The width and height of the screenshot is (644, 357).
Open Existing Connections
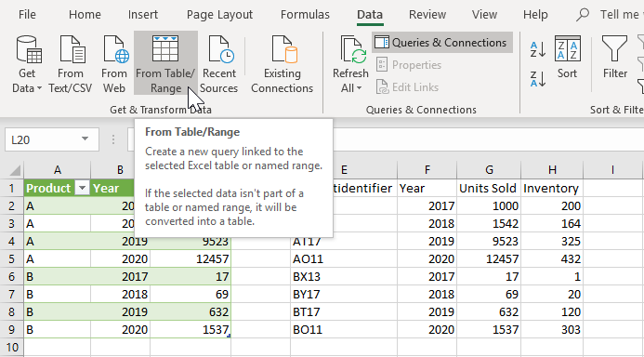click(283, 64)
